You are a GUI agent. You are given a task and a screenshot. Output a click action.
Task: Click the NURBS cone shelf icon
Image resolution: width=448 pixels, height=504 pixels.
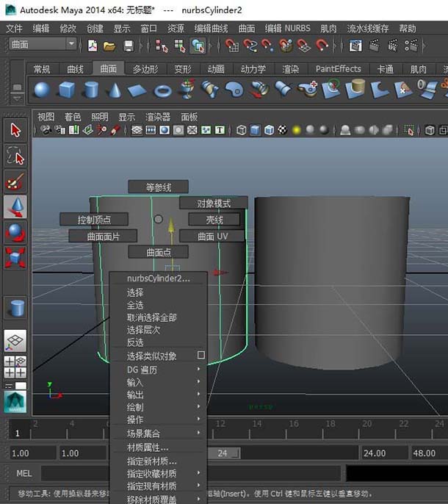(114, 90)
